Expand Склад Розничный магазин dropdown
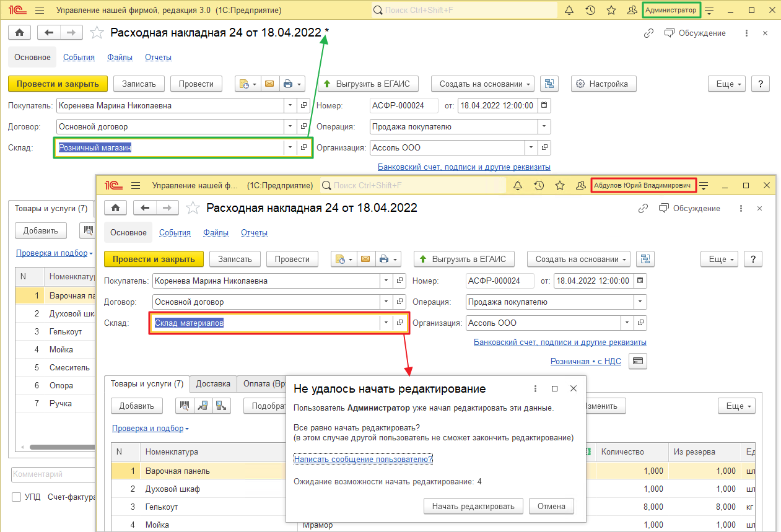 [x=290, y=148]
